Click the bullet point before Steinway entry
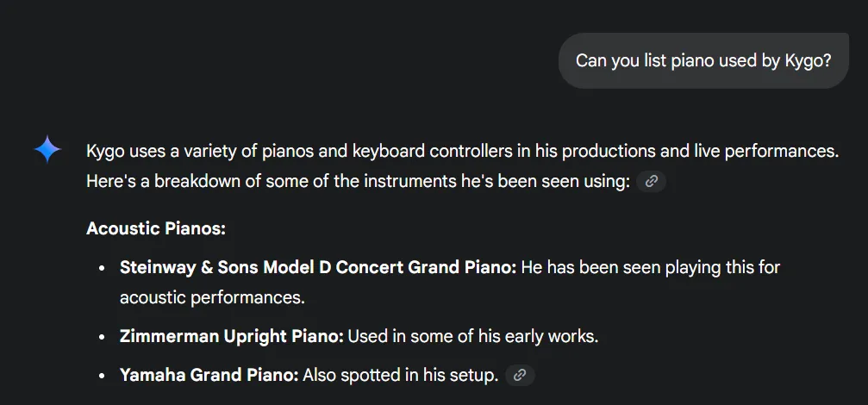This screenshot has height=405, width=868. 103,268
